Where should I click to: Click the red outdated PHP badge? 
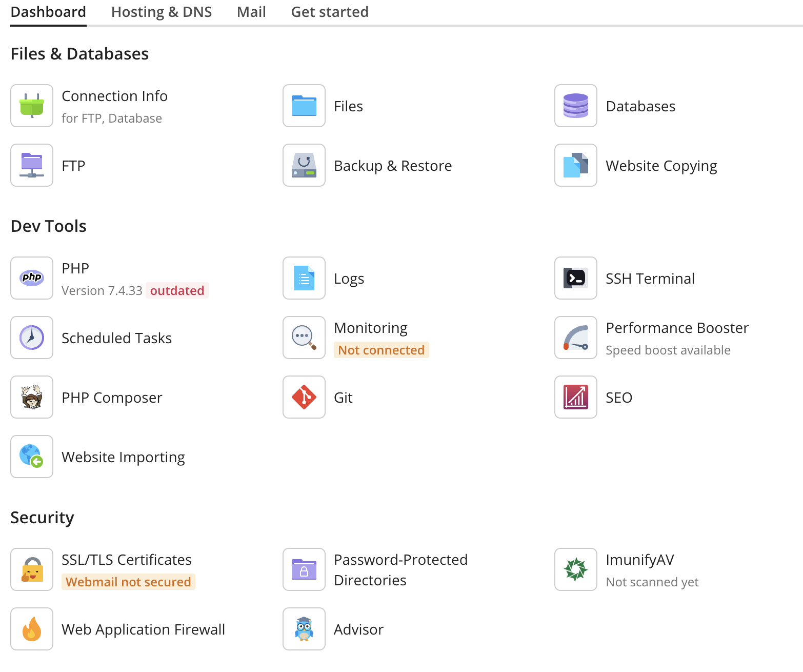pyautogui.click(x=177, y=291)
